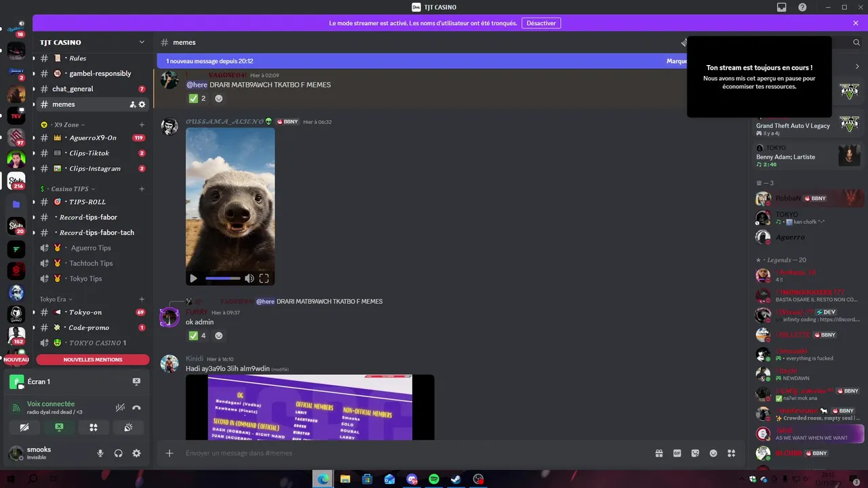
Task: Add reaction next to the 4 checkmark reaction
Action: click(x=218, y=335)
